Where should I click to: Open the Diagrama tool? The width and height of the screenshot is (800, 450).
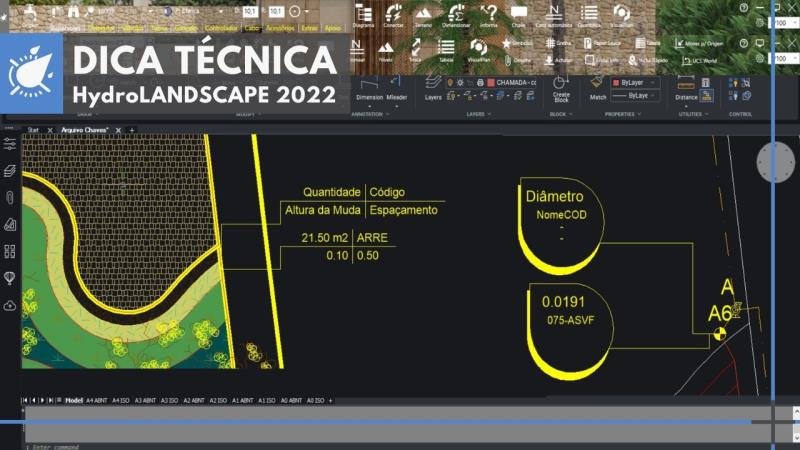[x=363, y=15]
